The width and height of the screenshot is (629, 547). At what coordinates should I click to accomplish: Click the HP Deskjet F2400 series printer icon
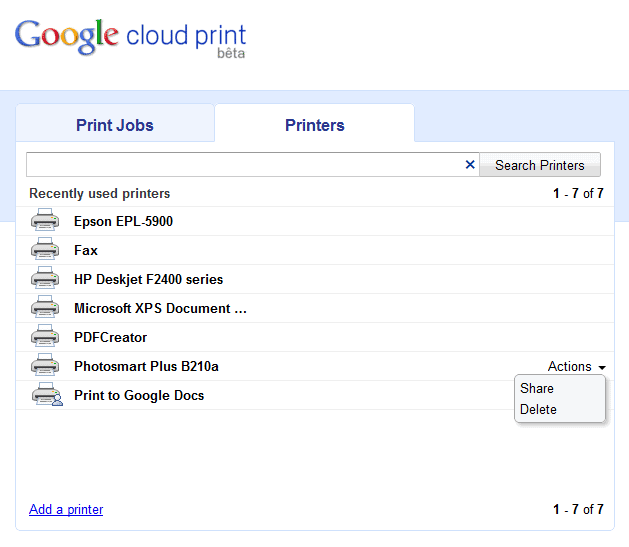click(45, 278)
